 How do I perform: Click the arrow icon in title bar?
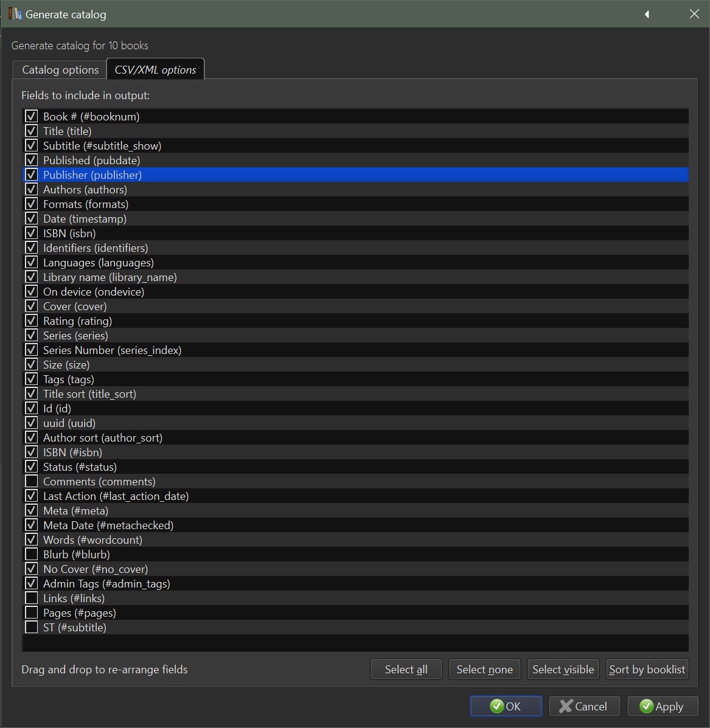[x=647, y=15]
